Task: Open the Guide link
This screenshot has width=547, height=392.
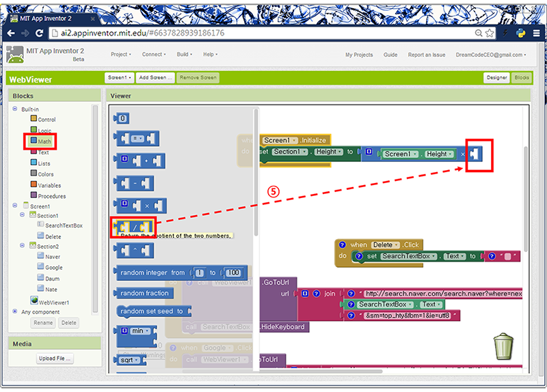Action: coord(390,55)
